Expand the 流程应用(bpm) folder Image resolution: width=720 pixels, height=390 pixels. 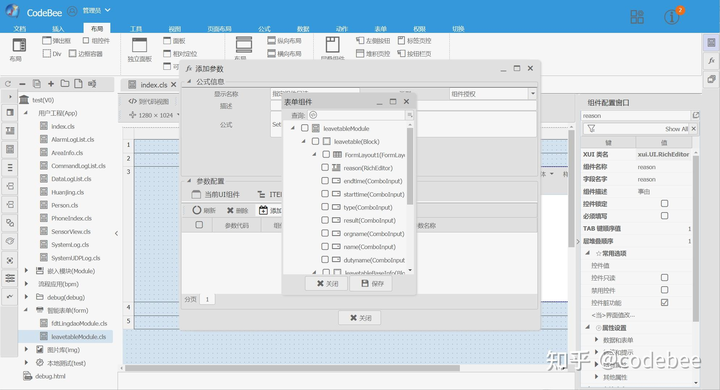(26, 284)
